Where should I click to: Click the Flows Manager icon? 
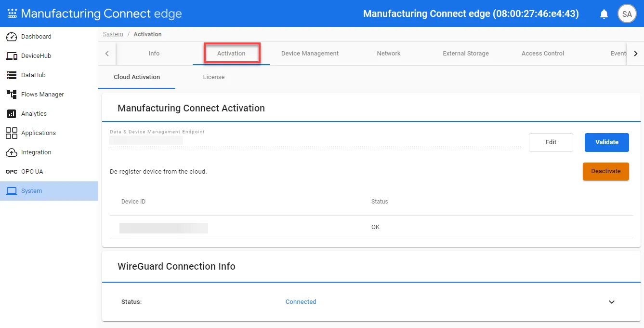pos(12,95)
